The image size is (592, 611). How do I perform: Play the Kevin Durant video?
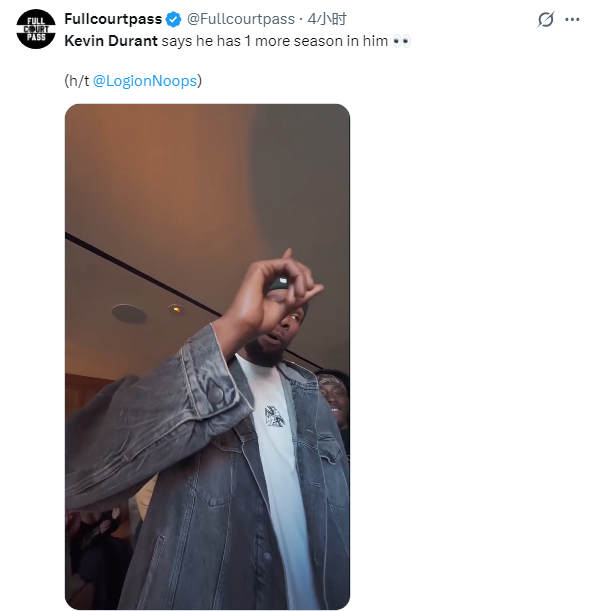pos(207,356)
